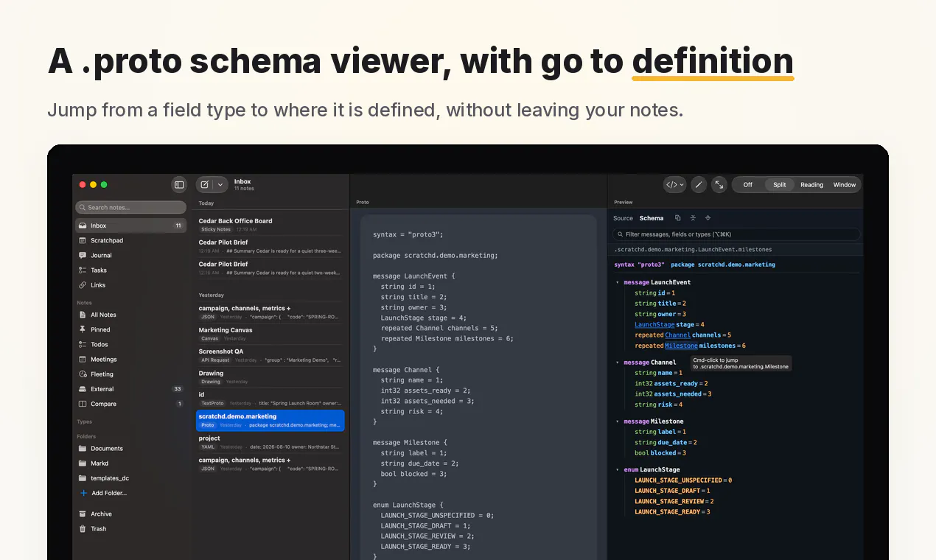Jump to the Milestone type link on milestones field
This screenshot has width=936, height=560.
[x=681, y=346]
